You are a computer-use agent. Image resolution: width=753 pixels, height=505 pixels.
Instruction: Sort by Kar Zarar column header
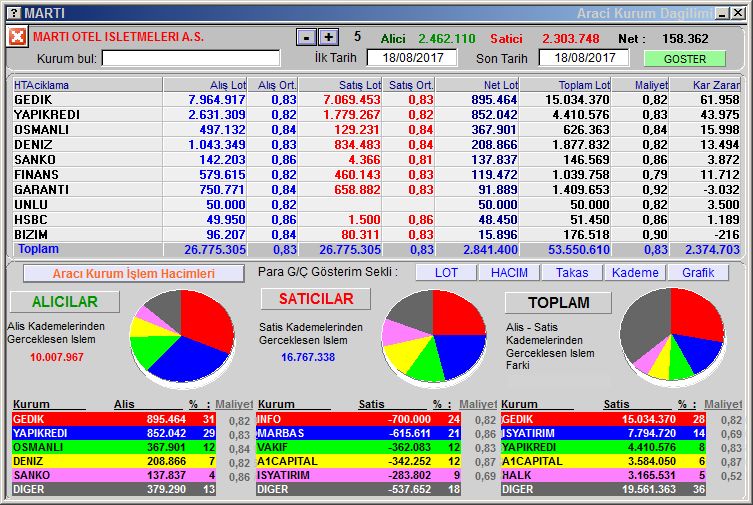click(705, 85)
